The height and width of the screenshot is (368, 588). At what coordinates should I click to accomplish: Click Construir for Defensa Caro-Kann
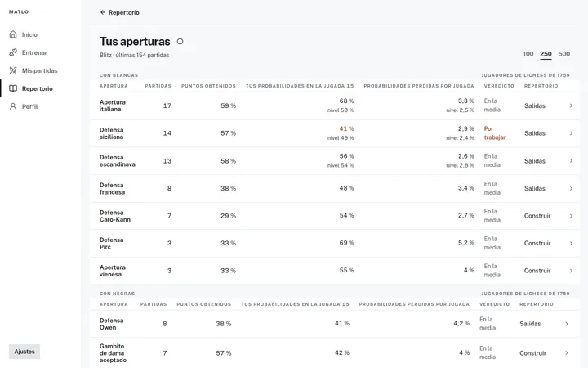(537, 216)
